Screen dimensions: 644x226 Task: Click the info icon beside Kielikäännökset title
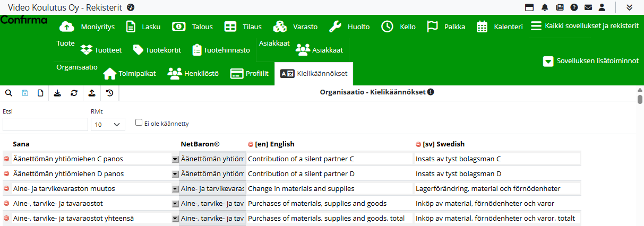[431, 92]
